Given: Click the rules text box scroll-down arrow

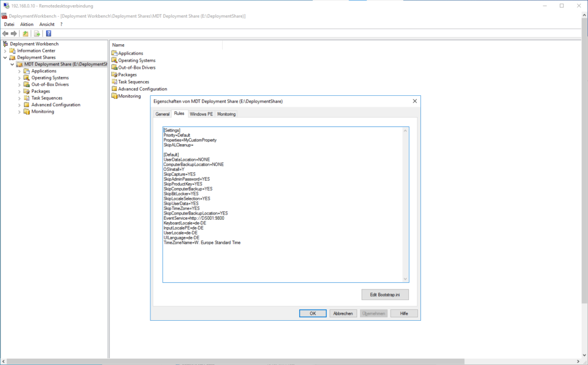Looking at the screenshot, I should [405, 279].
